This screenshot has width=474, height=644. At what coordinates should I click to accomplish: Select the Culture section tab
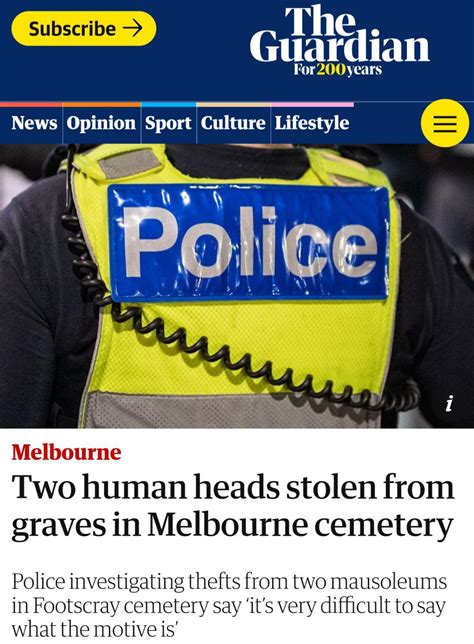(x=233, y=123)
